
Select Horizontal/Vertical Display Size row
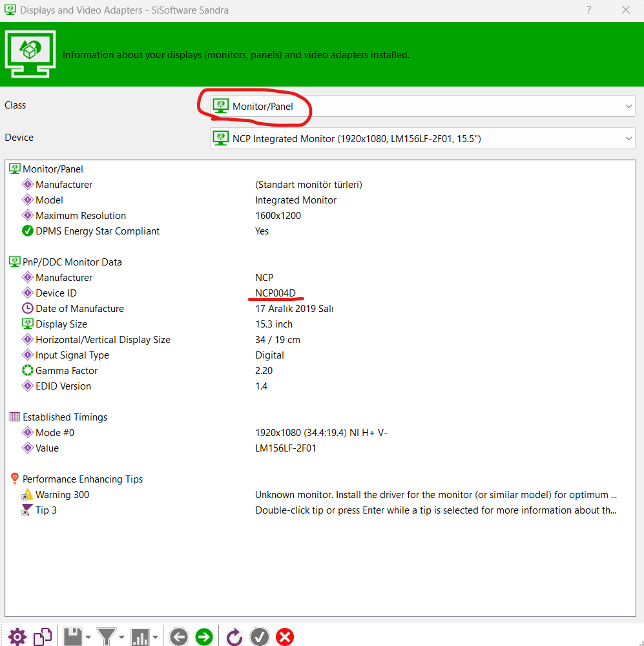[320, 340]
